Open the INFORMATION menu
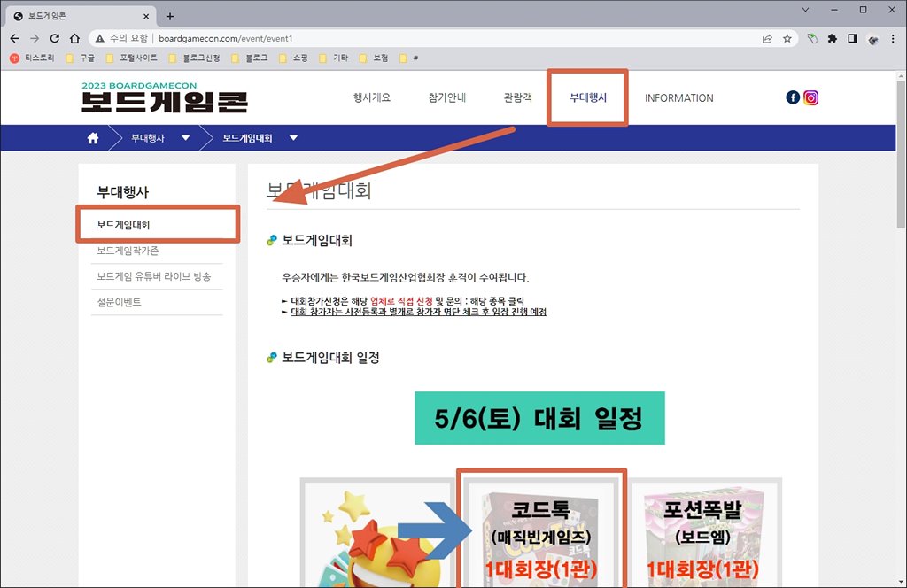The image size is (907, 588). click(x=679, y=98)
